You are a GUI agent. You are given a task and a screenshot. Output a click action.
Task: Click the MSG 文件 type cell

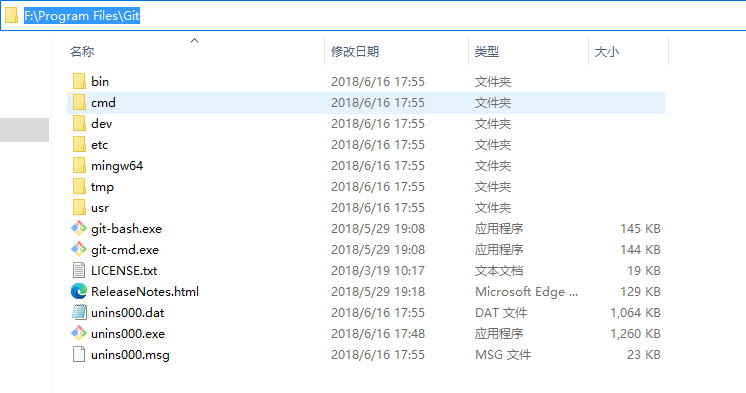tap(503, 354)
